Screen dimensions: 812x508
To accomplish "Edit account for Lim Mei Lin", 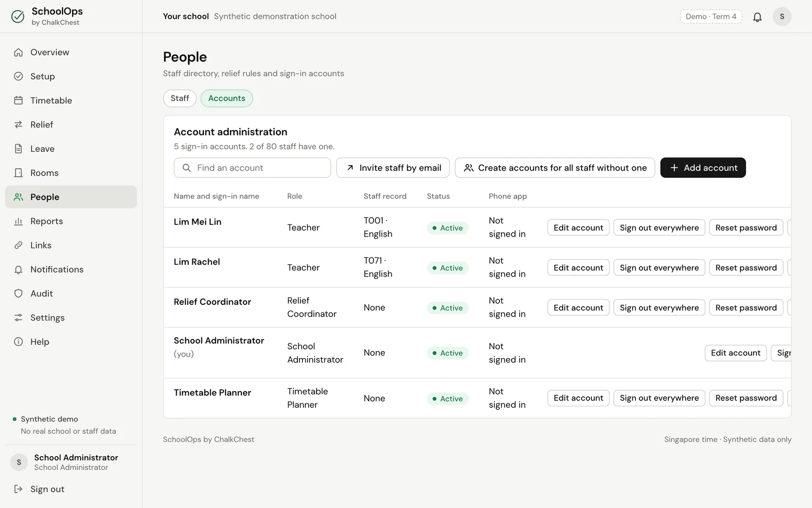I will coord(579,228).
